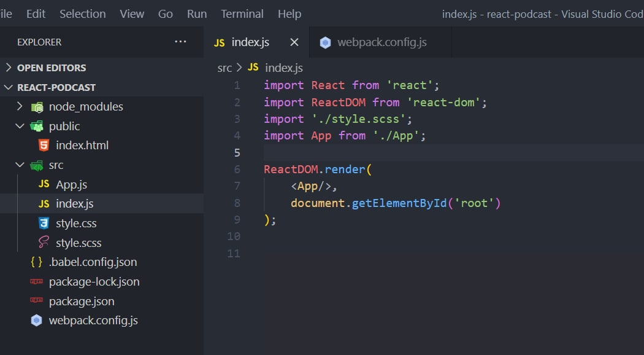Screen dimensions: 644x355
Task: Click the src folder icon
Action: coord(37,165)
